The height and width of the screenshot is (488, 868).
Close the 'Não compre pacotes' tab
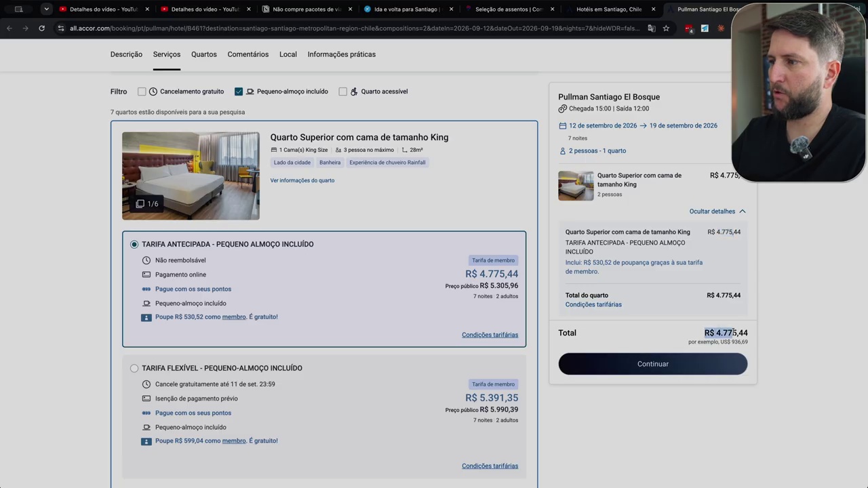350,9
